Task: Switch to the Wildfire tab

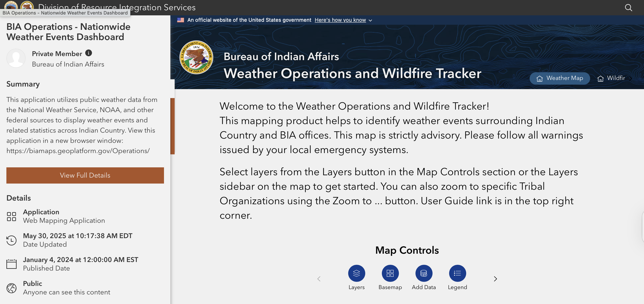Action: tap(611, 78)
